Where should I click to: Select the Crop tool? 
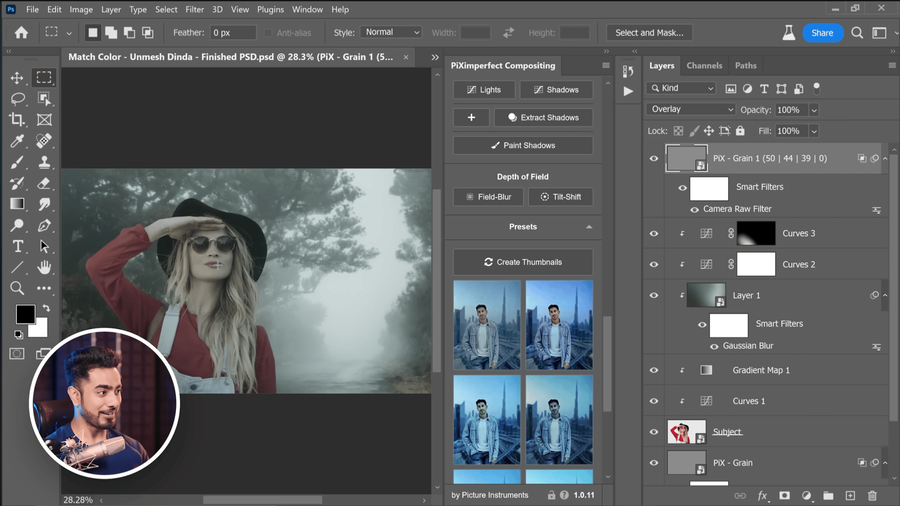[17, 120]
